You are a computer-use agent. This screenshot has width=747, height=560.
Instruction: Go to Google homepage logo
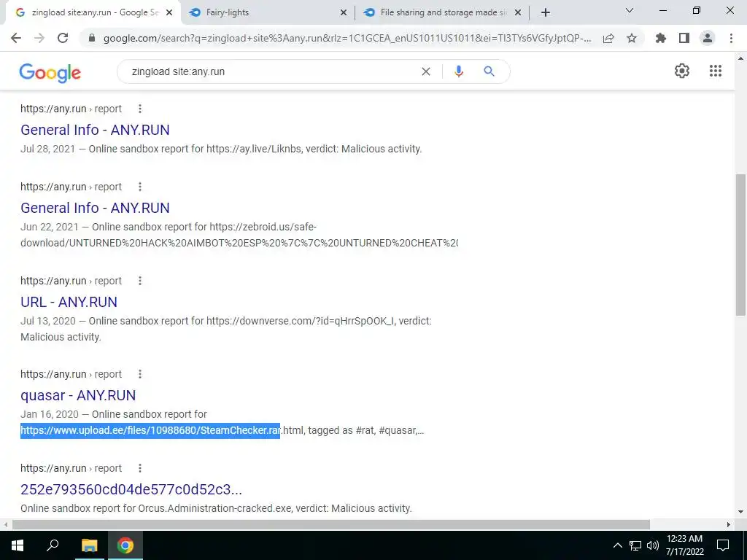click(50, 73)
